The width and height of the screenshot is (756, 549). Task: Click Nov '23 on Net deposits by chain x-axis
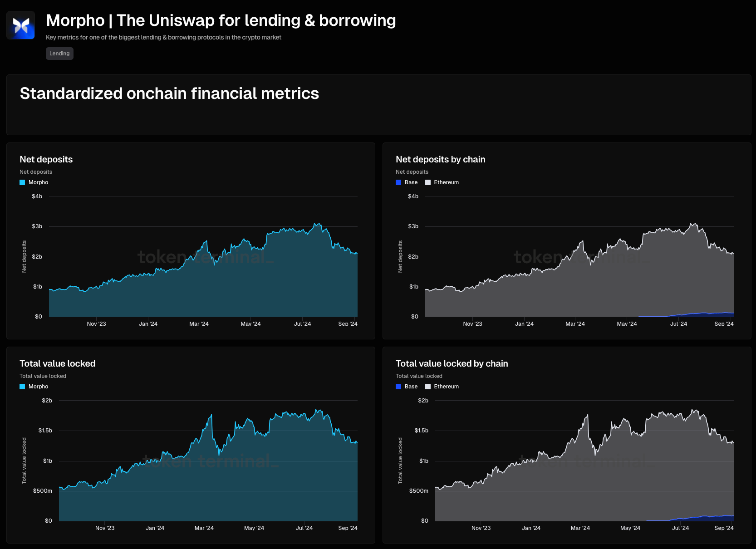pyautogui.click(x=472, y=324)
